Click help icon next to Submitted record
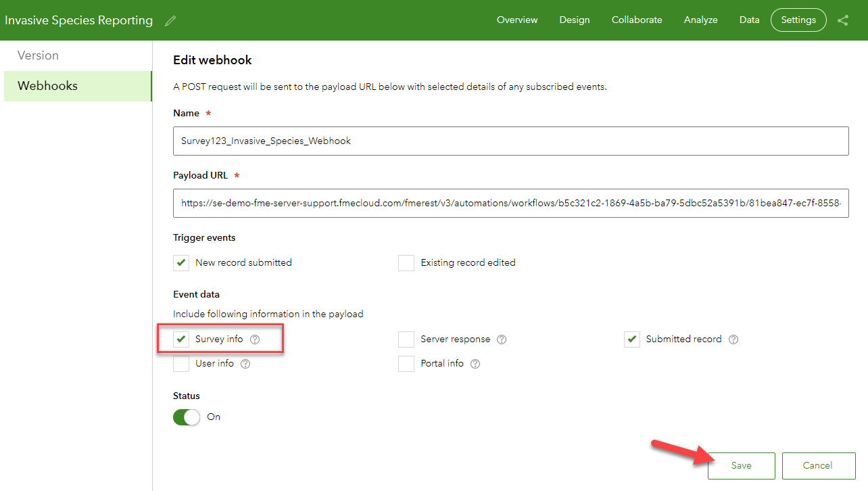The width and height of the screenshot is (868, 491). point(733,340)
